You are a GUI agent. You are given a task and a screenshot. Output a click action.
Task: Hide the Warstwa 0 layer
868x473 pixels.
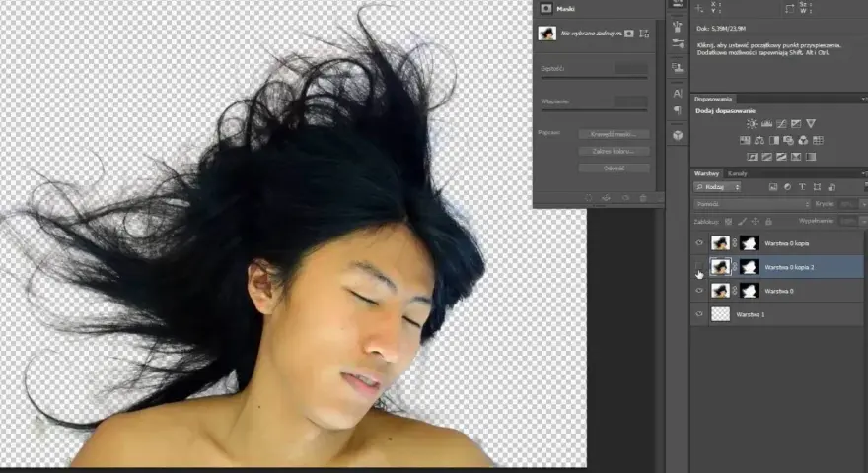pyautogui.click(x=699, y=291)
